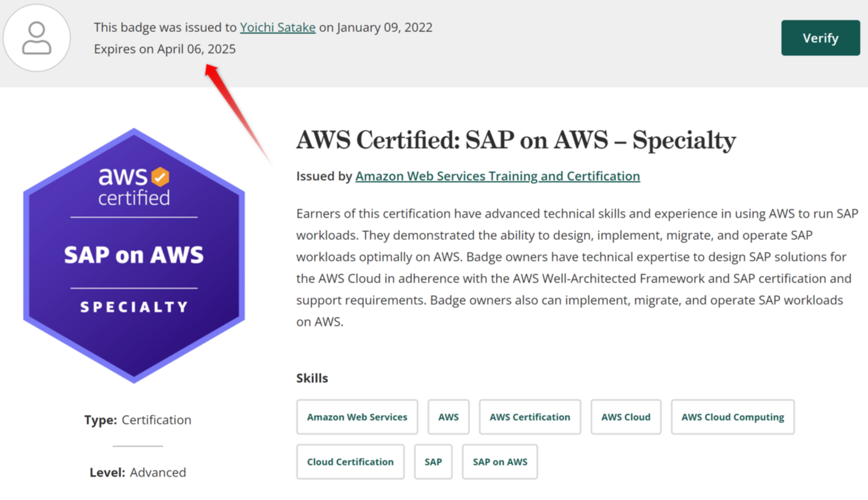Click the description paragraph starting 'Earners of this certification'
Screen dimensions: 868x500
point(578,268)
